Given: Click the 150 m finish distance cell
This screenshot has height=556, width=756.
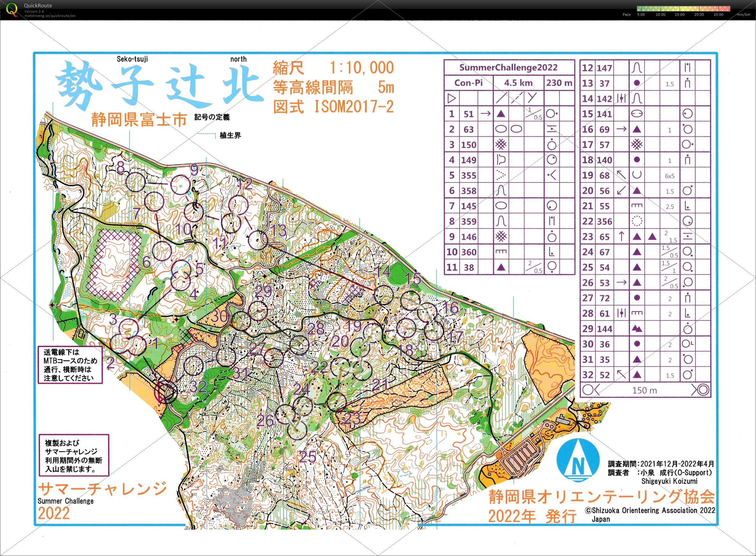Looking at the screenshot, I should pyautogui.click(x=644, y=390).
